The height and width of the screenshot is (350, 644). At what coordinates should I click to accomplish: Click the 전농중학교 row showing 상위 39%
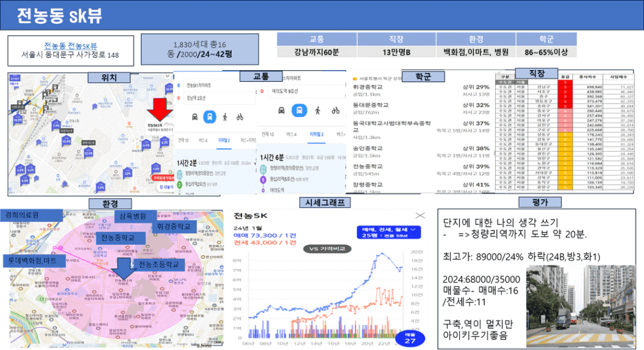[x=421, y=170]
